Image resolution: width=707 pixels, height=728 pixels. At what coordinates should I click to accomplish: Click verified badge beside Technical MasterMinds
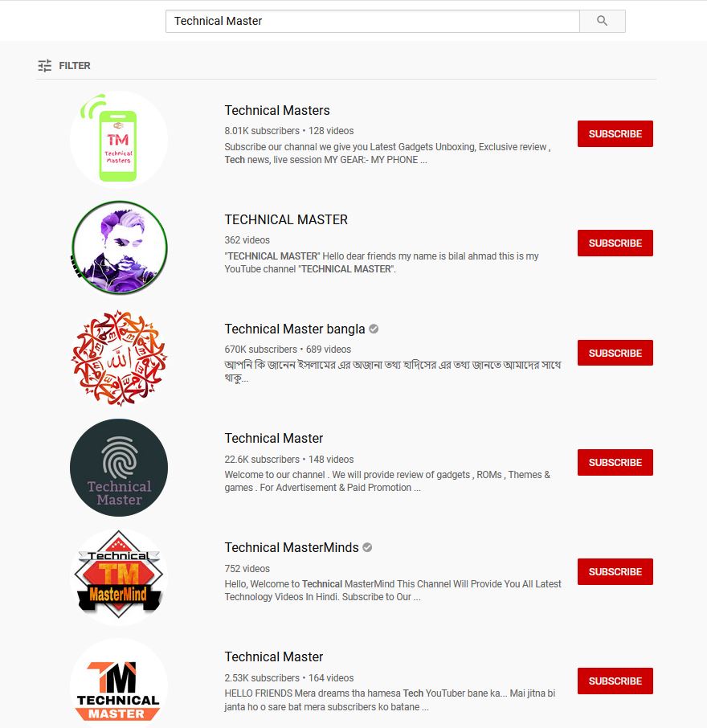pyautogui.click(x=367, y=547)
